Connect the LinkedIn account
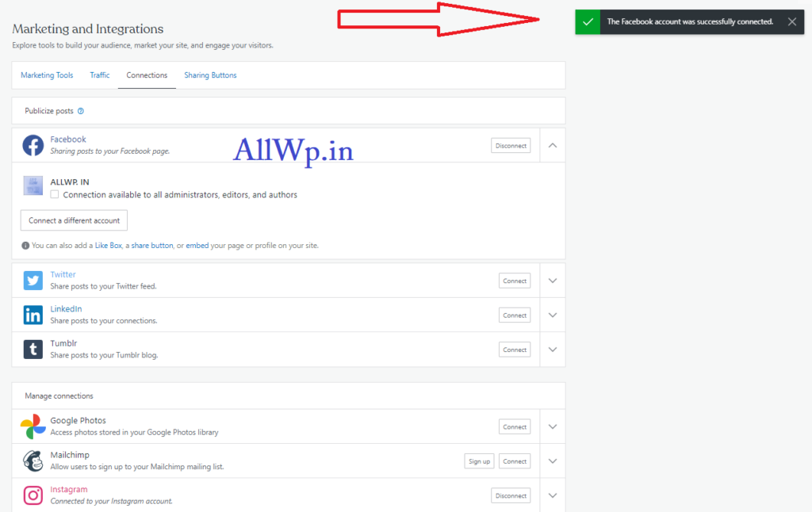The image size is (812, 512). [x=514, y=315]
